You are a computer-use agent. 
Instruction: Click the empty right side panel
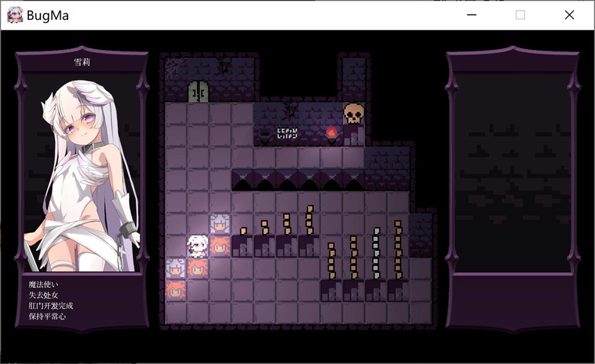513,173
